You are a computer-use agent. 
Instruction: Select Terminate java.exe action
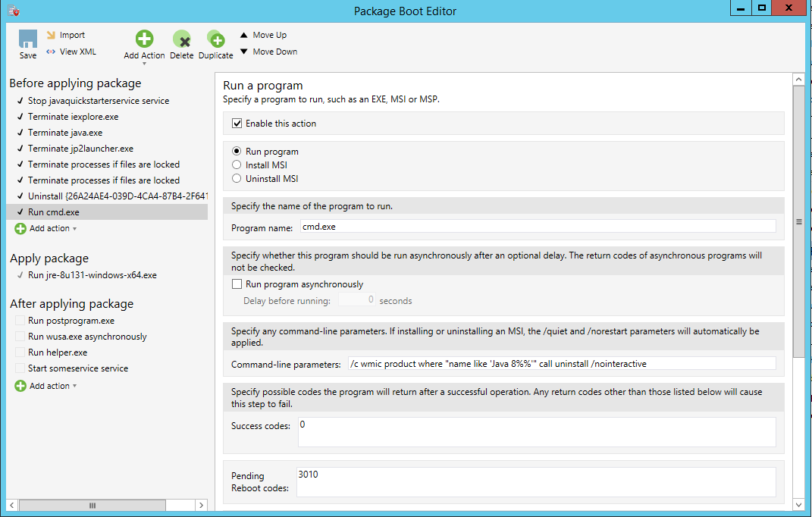65,133
